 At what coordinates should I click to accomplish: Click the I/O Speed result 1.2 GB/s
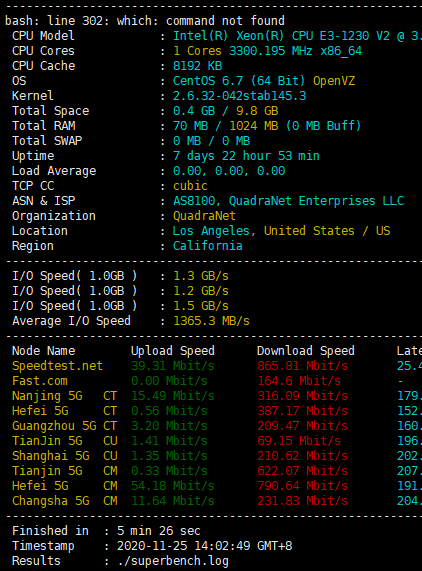[x=201, y=291]
